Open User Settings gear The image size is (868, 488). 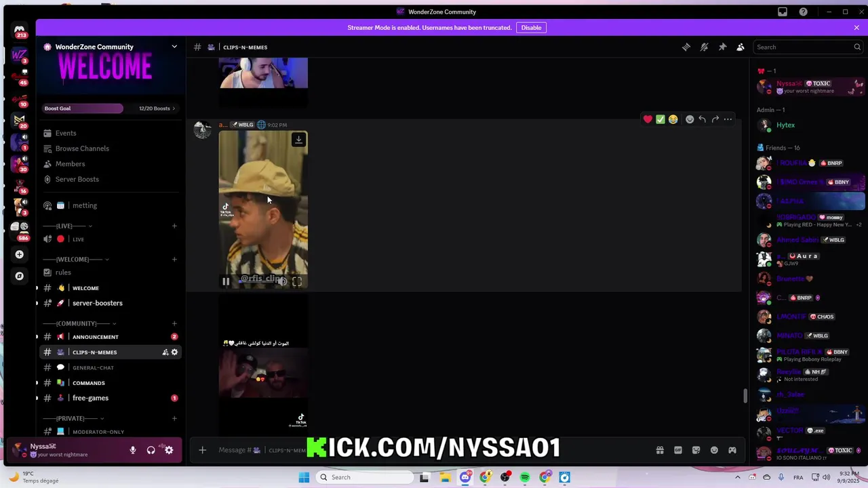pos(169,450)
